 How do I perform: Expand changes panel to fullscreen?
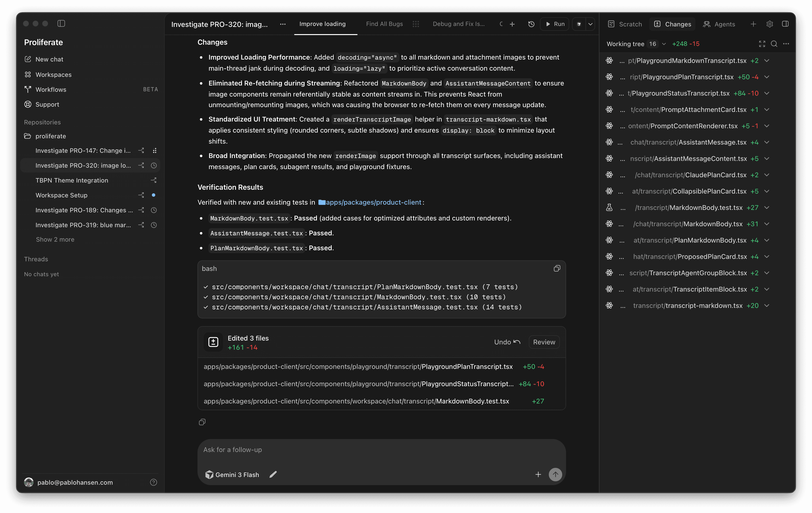click(x=762, y=44)
